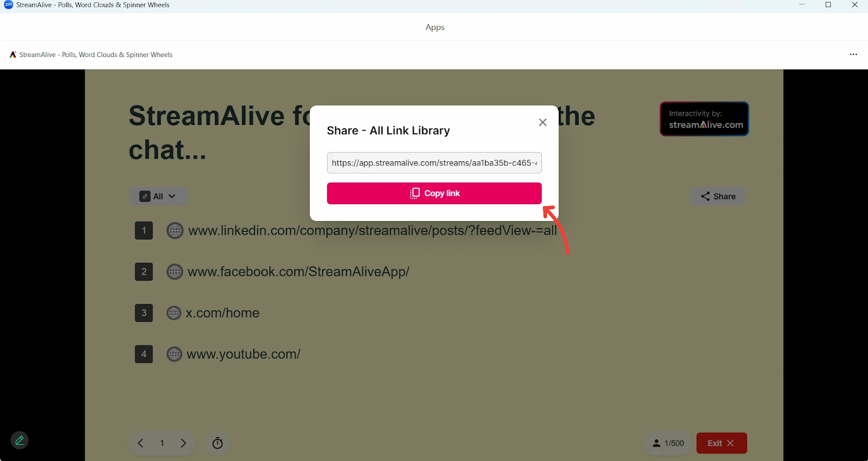Show the 1/500 participants counter
This screenshot has width=868, height=461.
coord(668,443)
